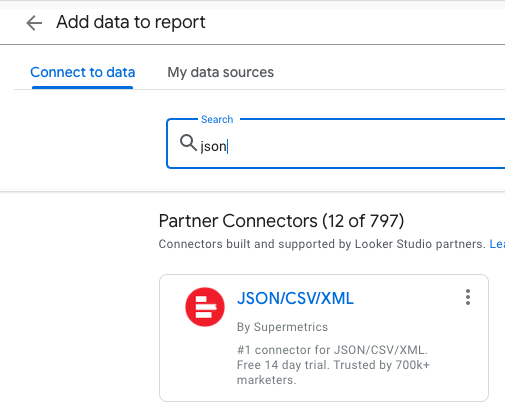Click the Partner Connectors (12 of 797) heading
This screenshot has width=505, height=420.
coord(281,221)
